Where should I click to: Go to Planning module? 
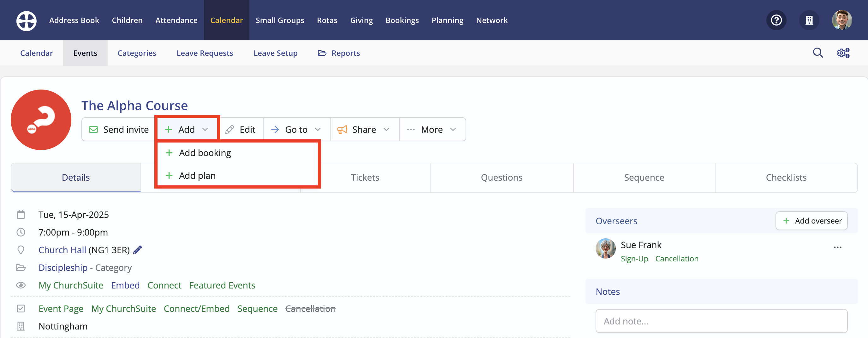coord(448,20)
